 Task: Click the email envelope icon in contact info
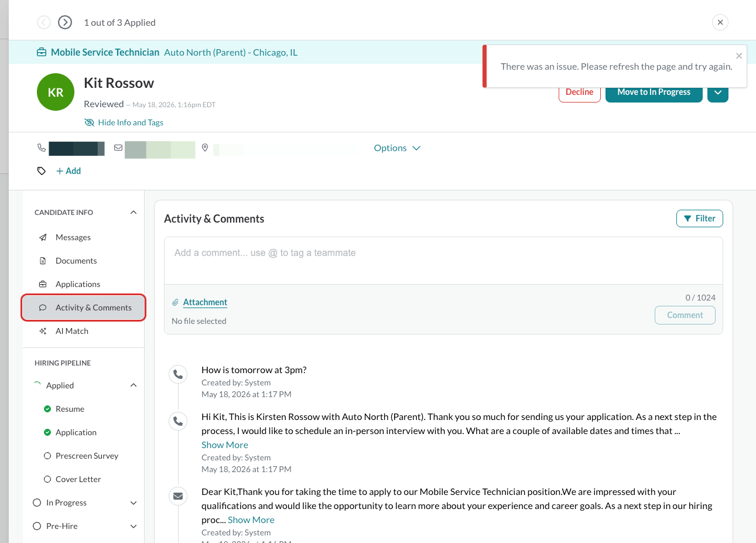click(118, 148)
